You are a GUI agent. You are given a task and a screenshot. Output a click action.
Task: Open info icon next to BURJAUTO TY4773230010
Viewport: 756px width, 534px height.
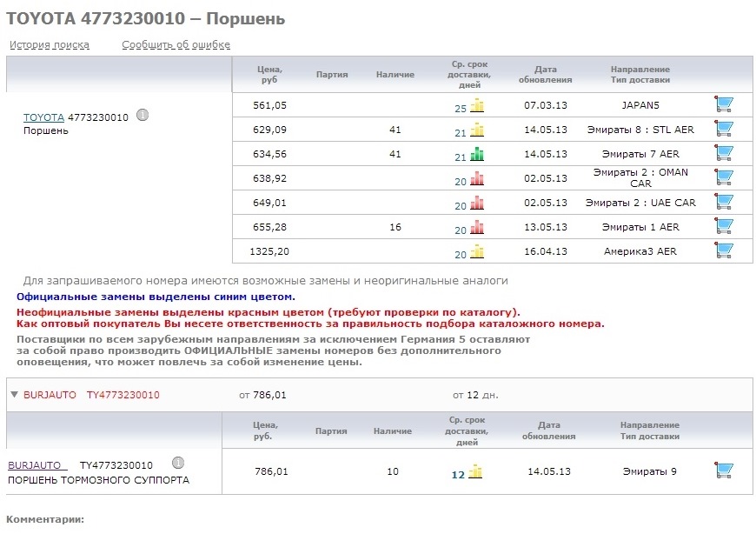point(178,463)
